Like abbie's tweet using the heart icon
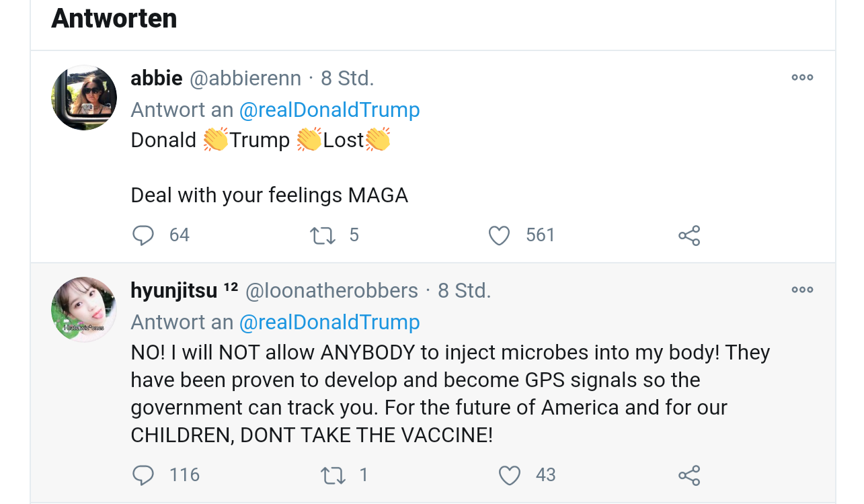 click(499, 235)
